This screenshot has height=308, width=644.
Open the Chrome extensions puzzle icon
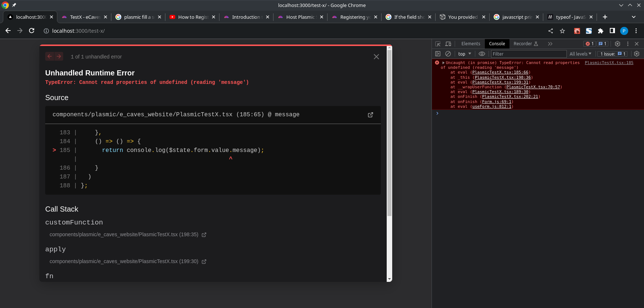pyautogui.click(x=601, y=31)
